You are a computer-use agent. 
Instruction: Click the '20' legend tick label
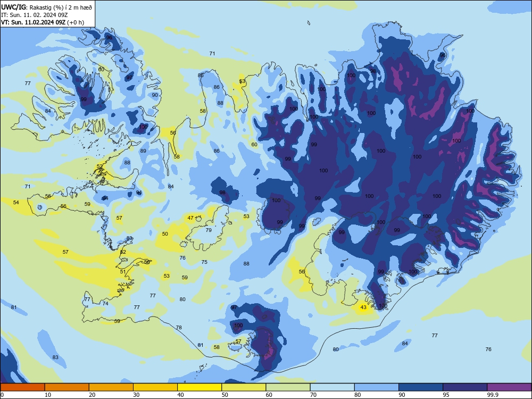[92, 395]
